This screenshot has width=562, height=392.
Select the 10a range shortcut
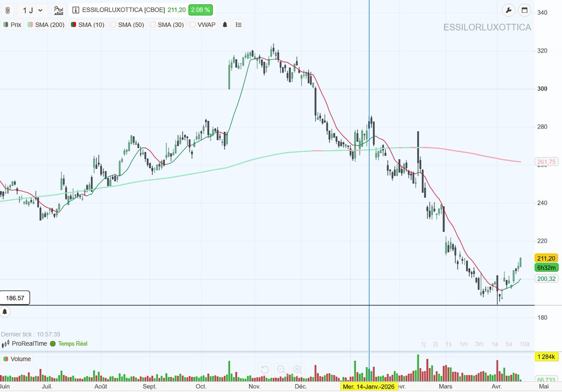[525, 344]
